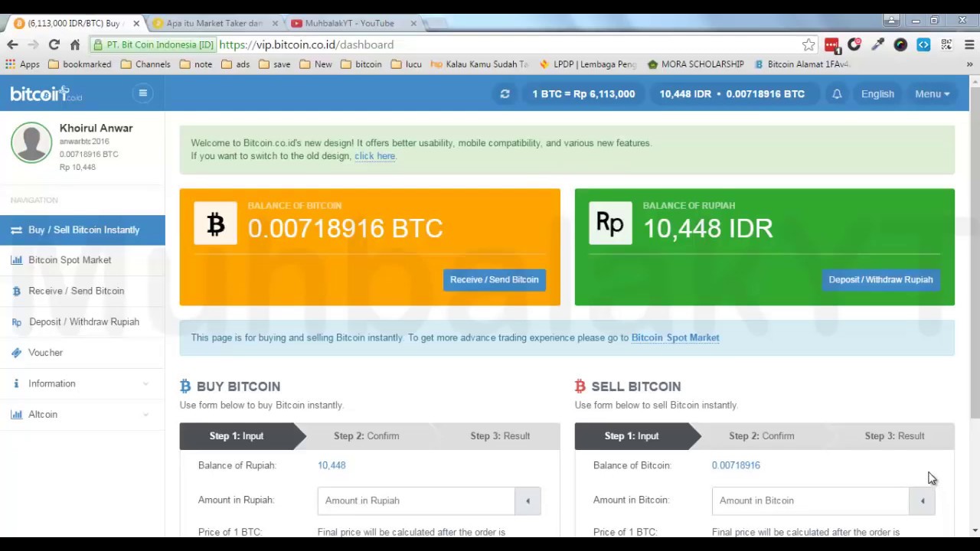The width and height of the screenshot is (980, 551).
Task: Open notifications bell icon
Action: click(x=837, y=94)
